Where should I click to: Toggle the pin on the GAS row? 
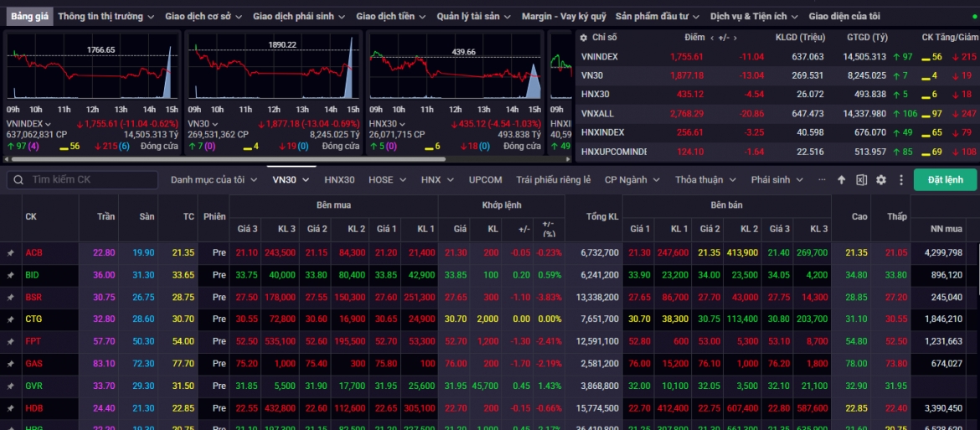pos(10,364)
